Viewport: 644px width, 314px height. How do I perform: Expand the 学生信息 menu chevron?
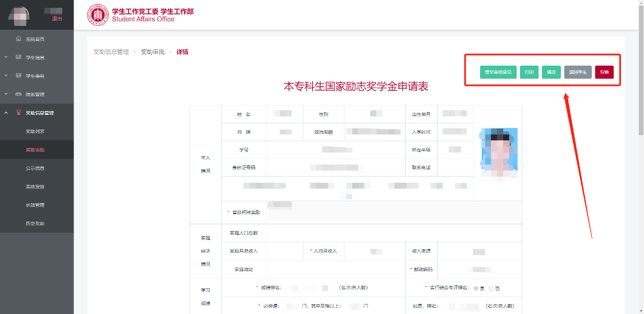coord(6,57)
